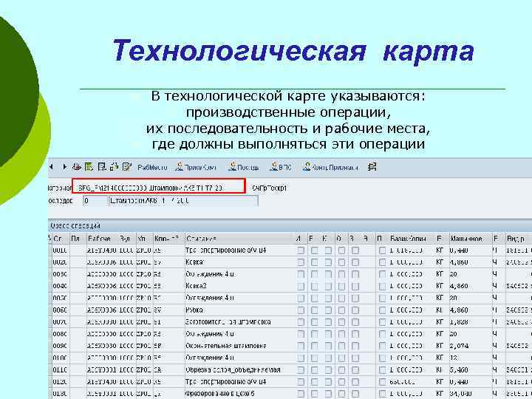Select the Вид р. column header
This screenshot has width=532, height=399.
[518, 239]
